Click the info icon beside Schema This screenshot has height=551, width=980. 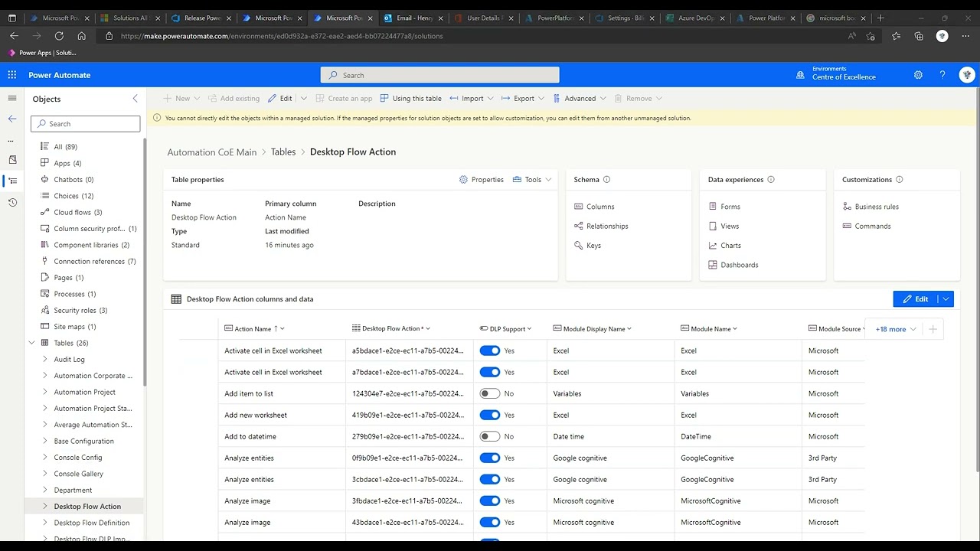click(606, 180)
